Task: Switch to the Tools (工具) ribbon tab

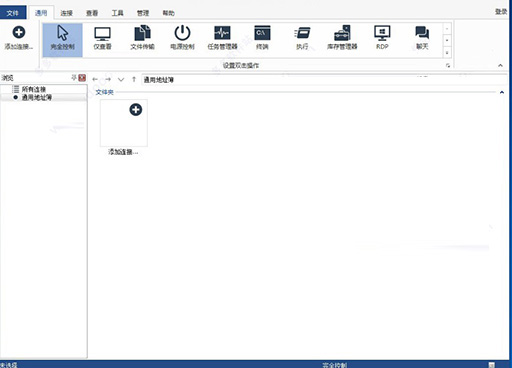Action: coord(117,13)
